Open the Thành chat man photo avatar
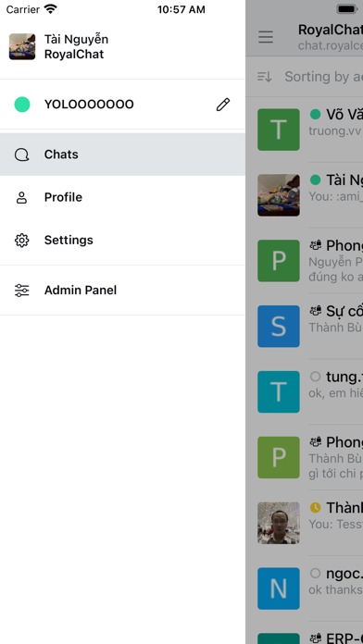 279,523
